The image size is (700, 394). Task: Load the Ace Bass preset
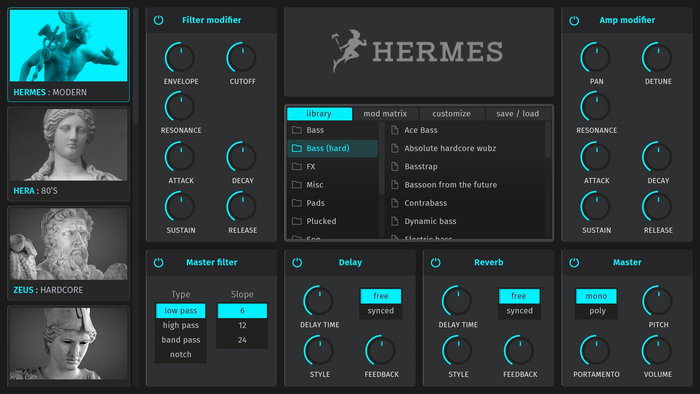tap(466, 130)
